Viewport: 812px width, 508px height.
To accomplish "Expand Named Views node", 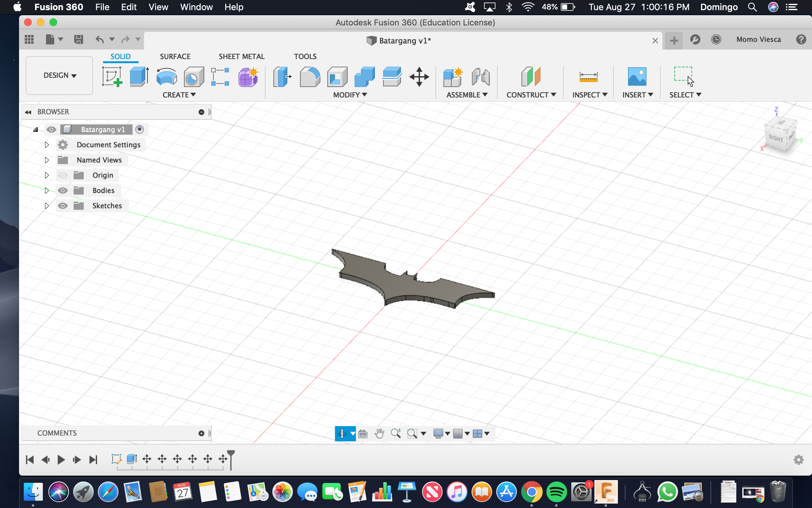I will (47, 160).
